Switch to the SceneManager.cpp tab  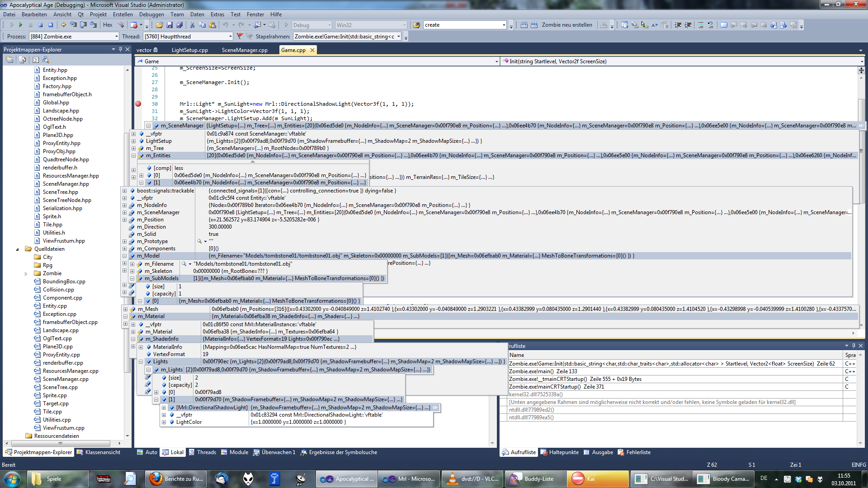(x=245, y=50)
